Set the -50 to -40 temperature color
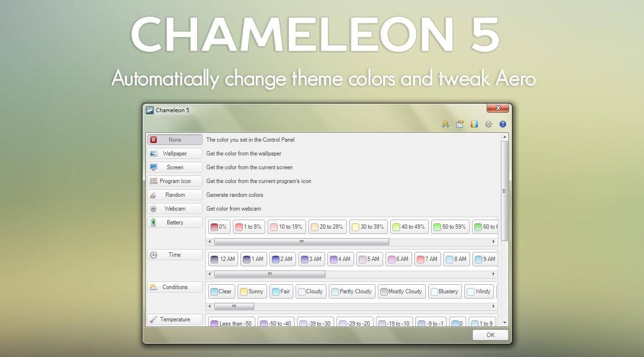This screenshot has height=357, width=644. 277,322
